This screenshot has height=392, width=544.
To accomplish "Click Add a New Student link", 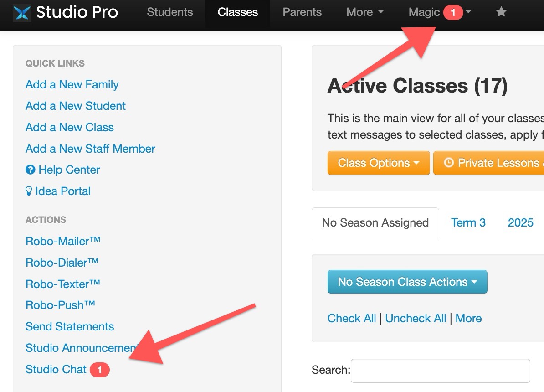I will pyautogui.click(x=75, y=106).
